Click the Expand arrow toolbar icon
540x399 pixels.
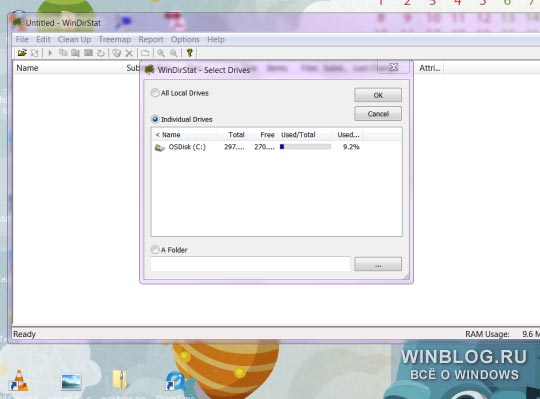pyautogui.click(x=50, y=53)
